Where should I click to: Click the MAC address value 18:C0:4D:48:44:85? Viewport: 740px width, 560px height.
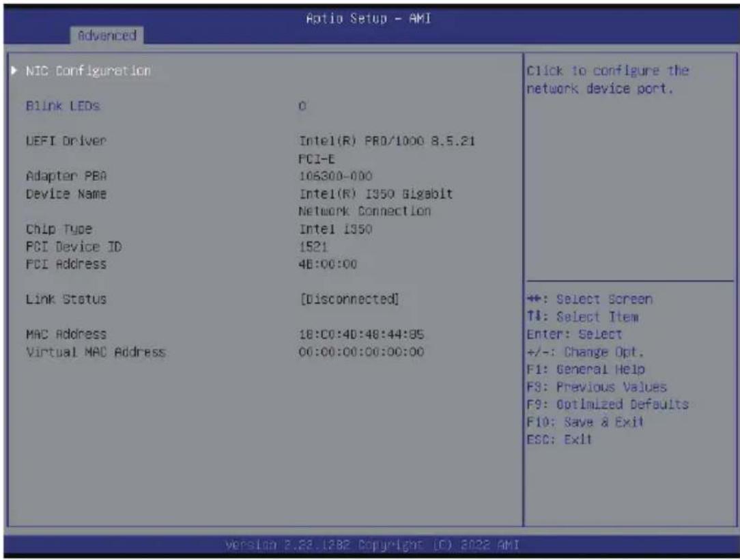(x=362, y=335)
